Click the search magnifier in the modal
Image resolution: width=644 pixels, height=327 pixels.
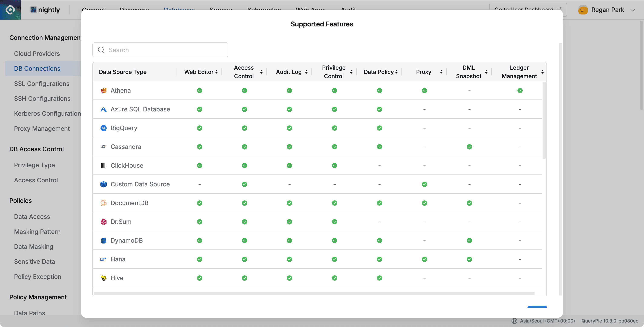coord(101,50)
